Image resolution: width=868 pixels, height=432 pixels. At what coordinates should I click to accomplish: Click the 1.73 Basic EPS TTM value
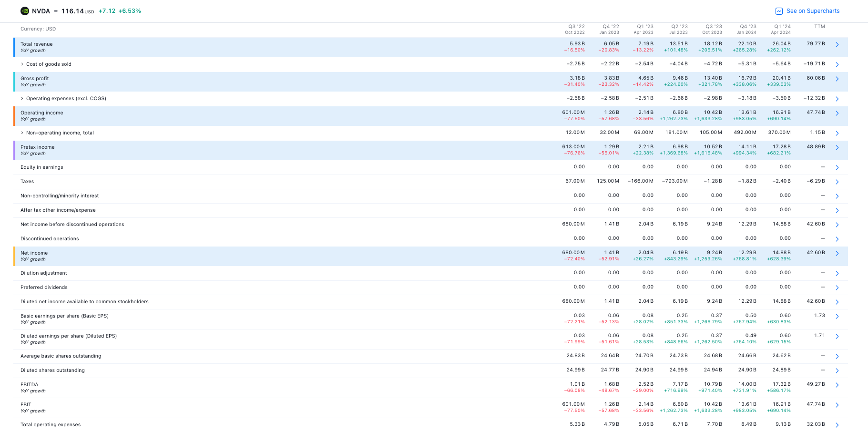[x=820, y=316]
